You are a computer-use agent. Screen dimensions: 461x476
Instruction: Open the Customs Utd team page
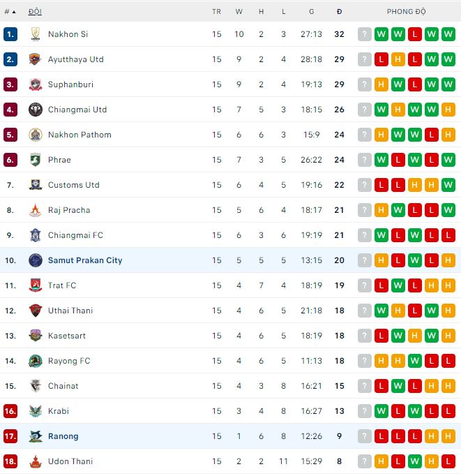point(74,185)
